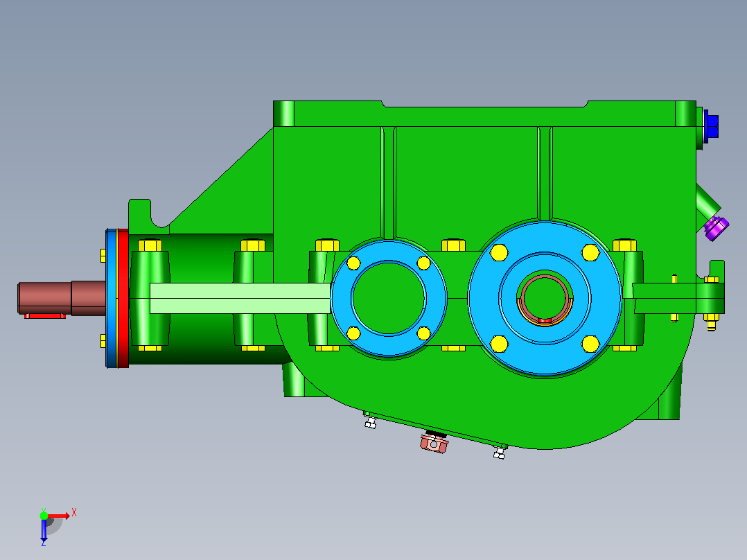Click the red X axis arrow
The image size is (747, 560).
(59, 516)
